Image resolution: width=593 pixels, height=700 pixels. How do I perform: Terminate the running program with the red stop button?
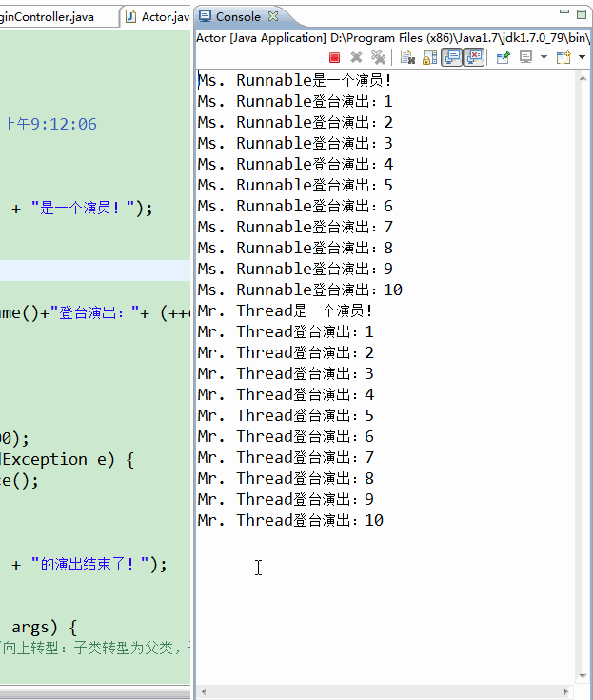[x=334, y=57]
